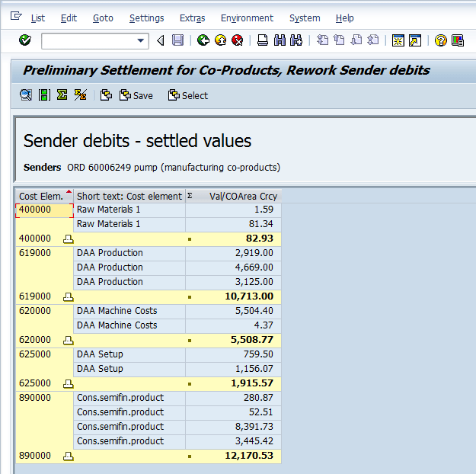Click the Find binoculars icon
The width and height of the screenshot is (476, 474).
279,40
